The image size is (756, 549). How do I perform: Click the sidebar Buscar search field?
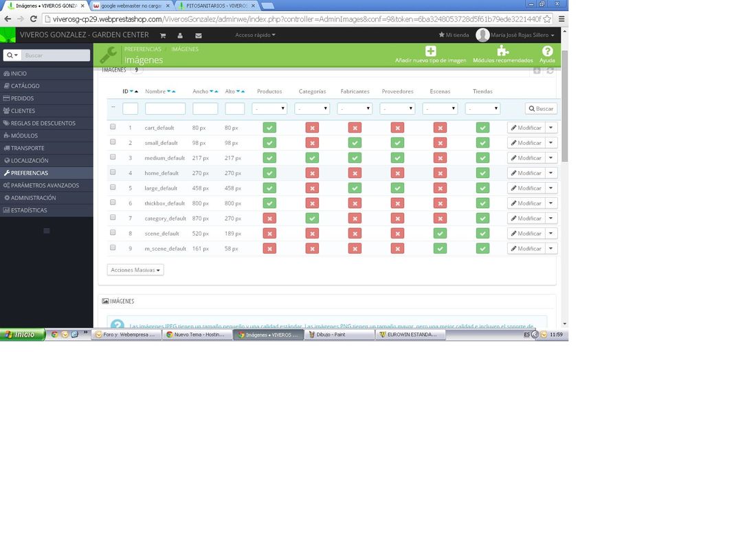[56, 56]
